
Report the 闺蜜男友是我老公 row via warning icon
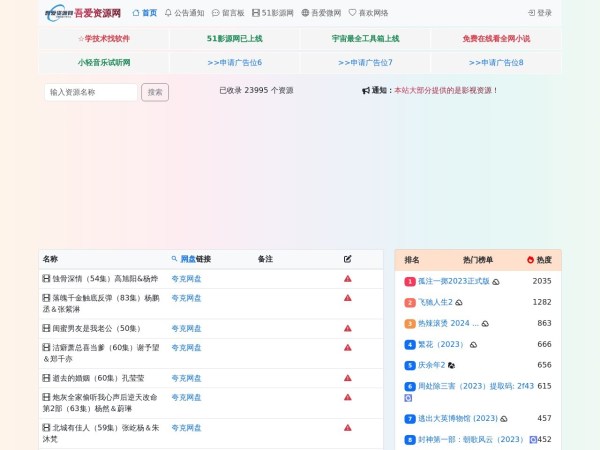coord(347,328)
